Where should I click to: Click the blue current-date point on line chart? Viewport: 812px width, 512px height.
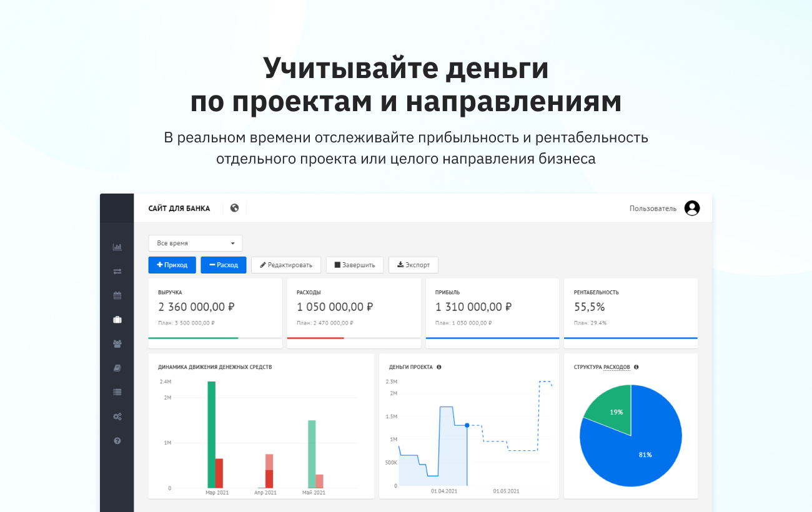pyautogui.click(x=467, y=425)
